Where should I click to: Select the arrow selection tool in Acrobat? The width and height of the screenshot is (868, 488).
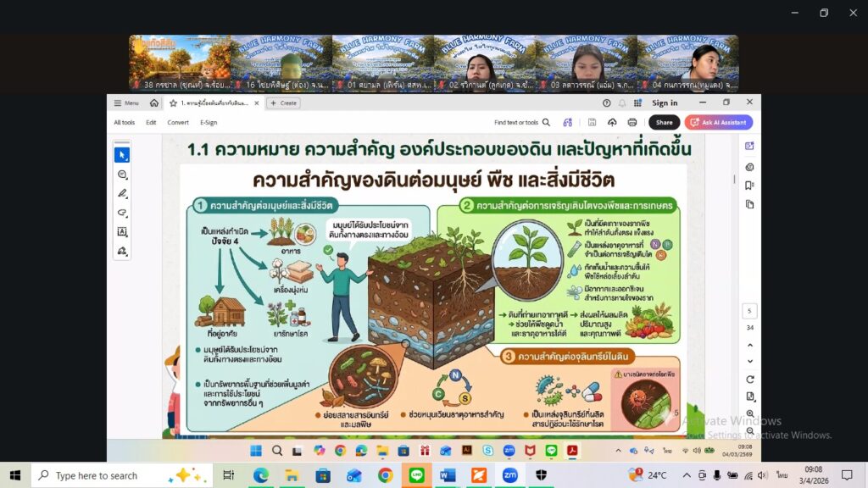point(122,155)
